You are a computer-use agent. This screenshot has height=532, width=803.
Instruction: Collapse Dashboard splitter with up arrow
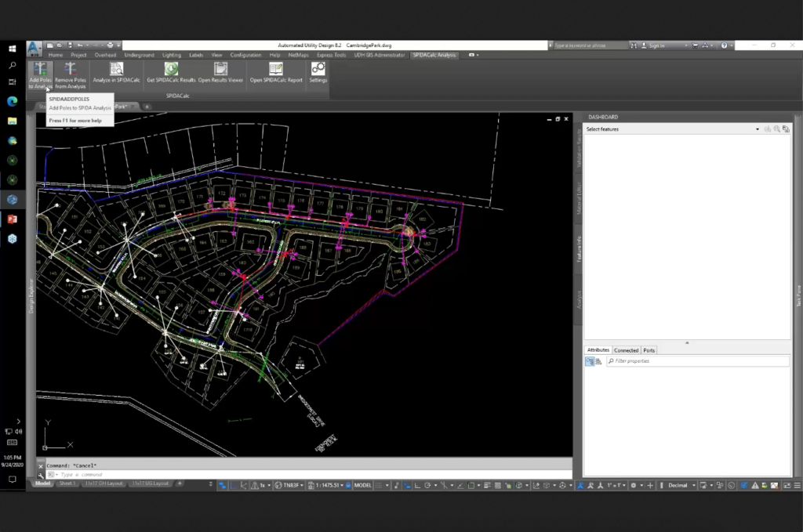point(687,342)
